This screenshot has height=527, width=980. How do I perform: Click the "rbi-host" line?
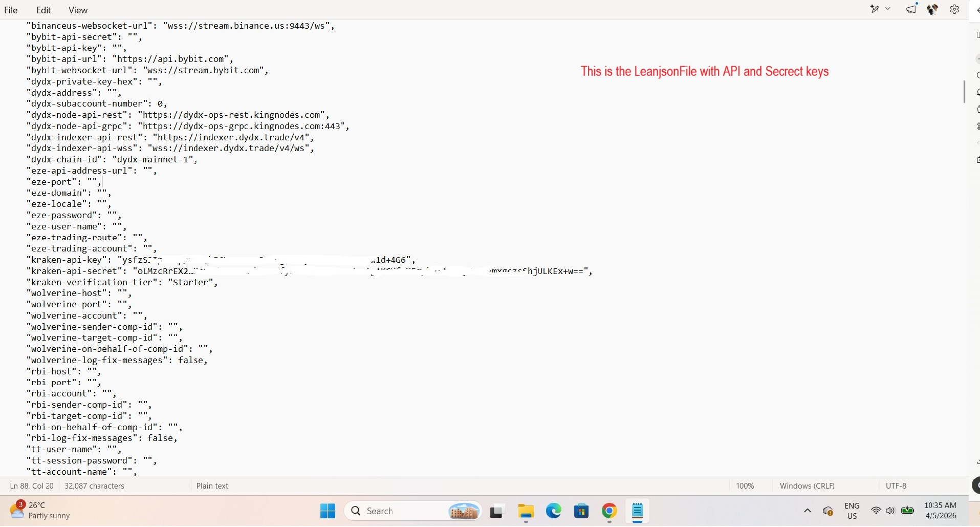64,371
